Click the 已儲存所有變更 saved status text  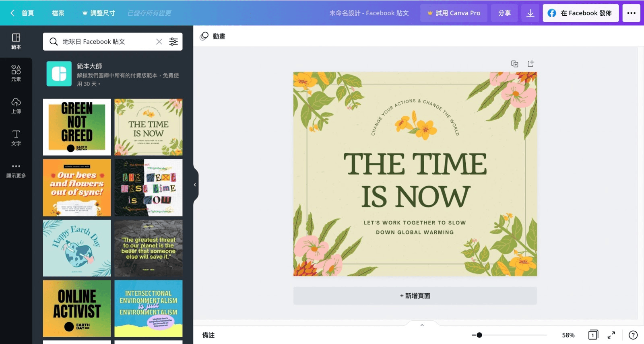149,13
